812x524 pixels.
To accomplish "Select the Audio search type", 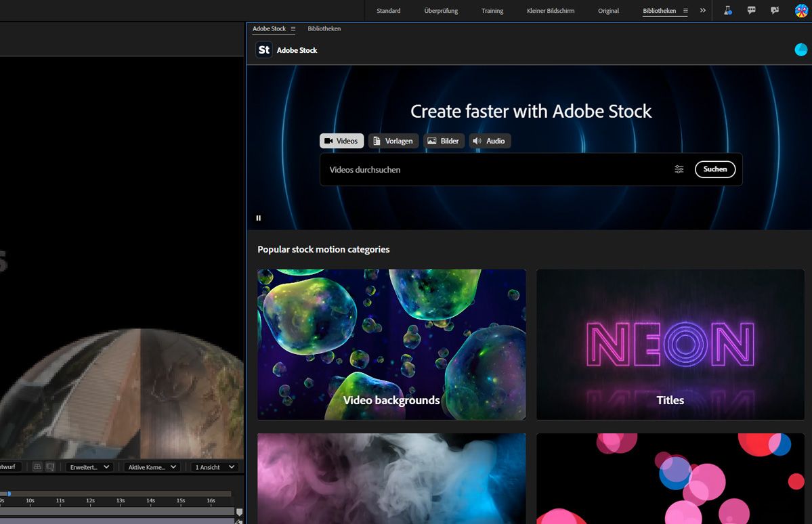I will 490,141.
